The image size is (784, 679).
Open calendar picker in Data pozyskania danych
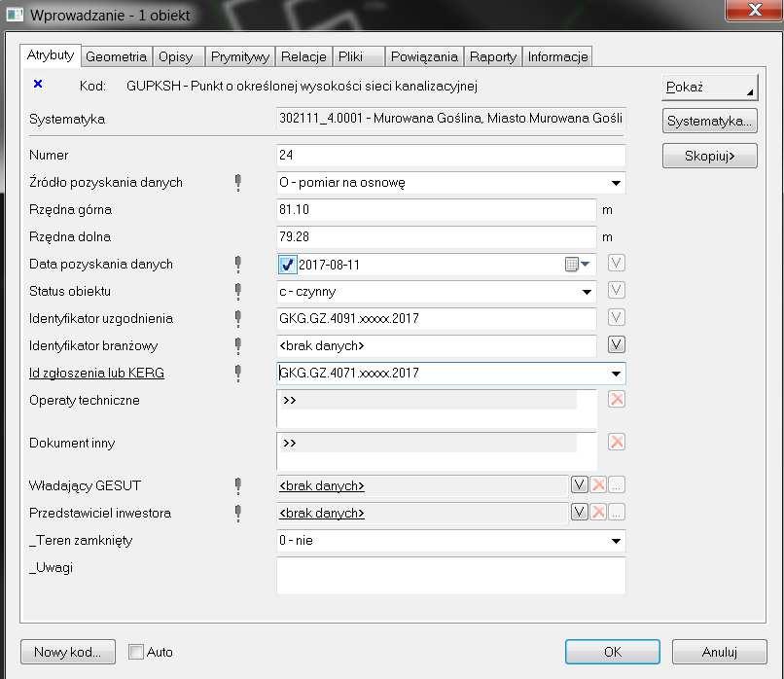(577, 264)
